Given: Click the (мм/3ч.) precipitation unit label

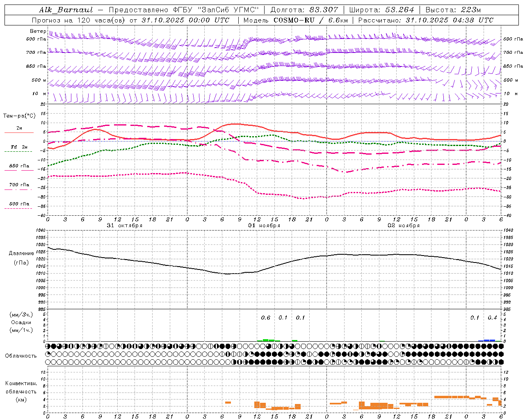Looking at the screenshot, I should coord(21,315).
